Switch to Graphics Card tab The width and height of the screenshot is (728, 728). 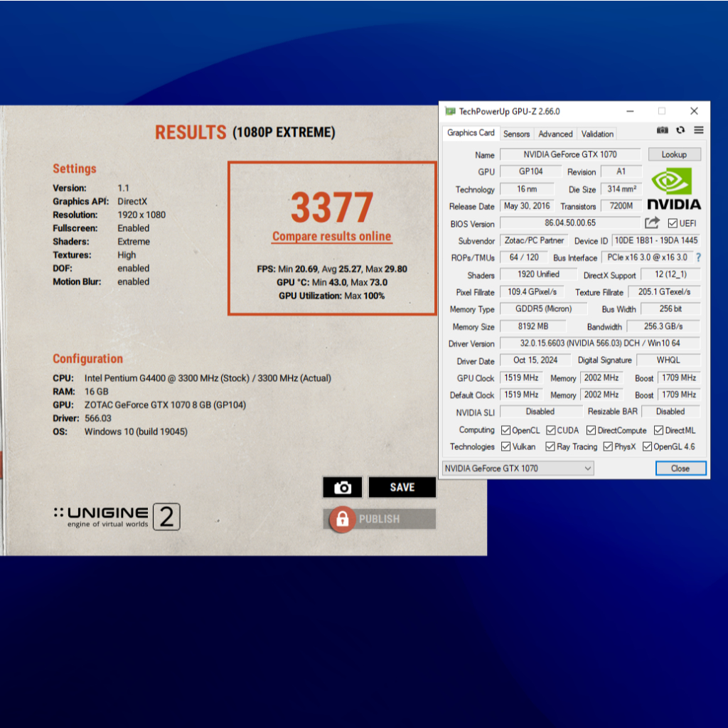tap(471, 133)
